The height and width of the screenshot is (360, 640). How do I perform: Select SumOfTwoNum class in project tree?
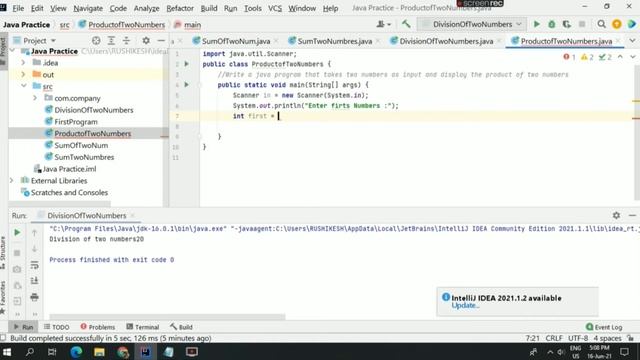coord(81,145)
